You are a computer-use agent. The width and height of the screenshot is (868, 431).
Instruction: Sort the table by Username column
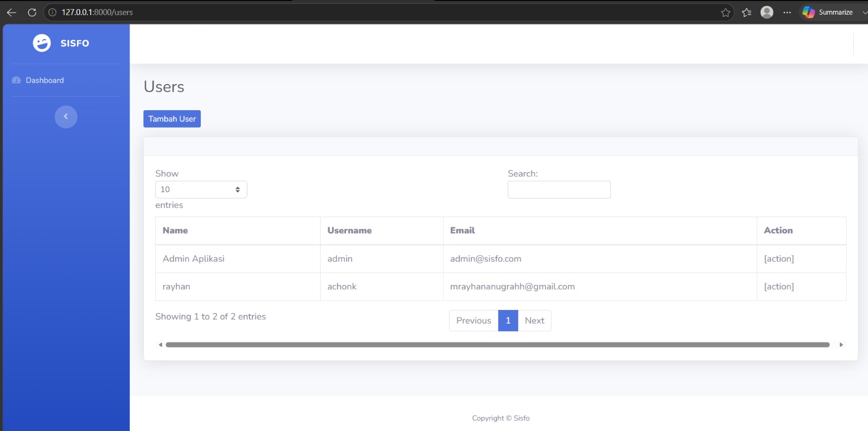point(382,231)
